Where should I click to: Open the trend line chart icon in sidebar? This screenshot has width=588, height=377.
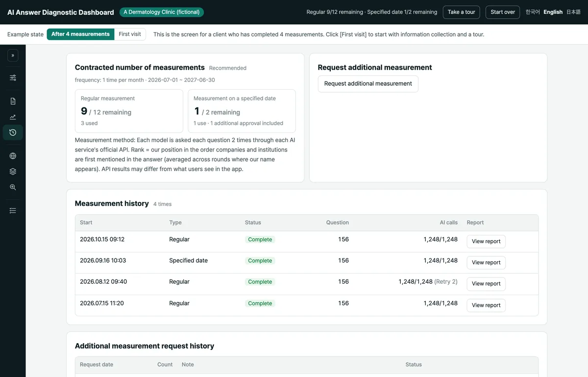(x=13, y=117)
